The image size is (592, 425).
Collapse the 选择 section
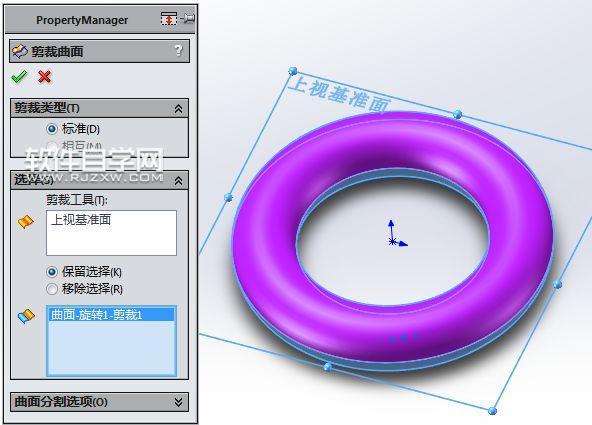178,181
